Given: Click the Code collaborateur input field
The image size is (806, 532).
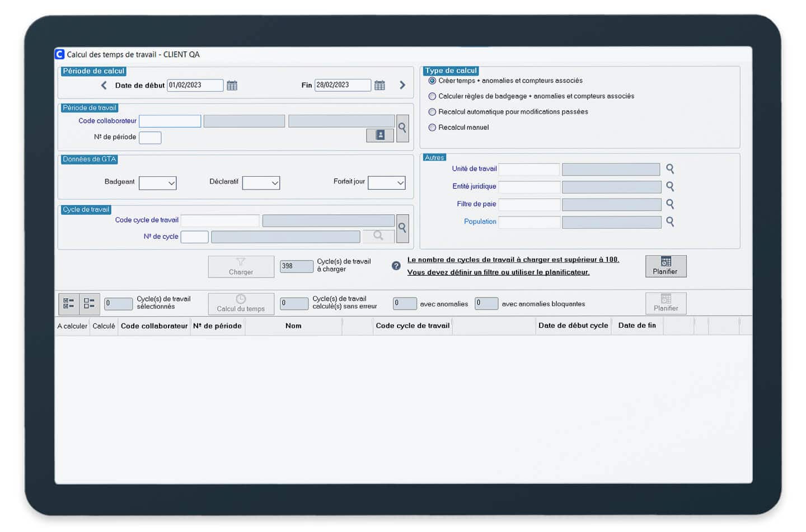Looking at the screenshot, I should 170,121.
